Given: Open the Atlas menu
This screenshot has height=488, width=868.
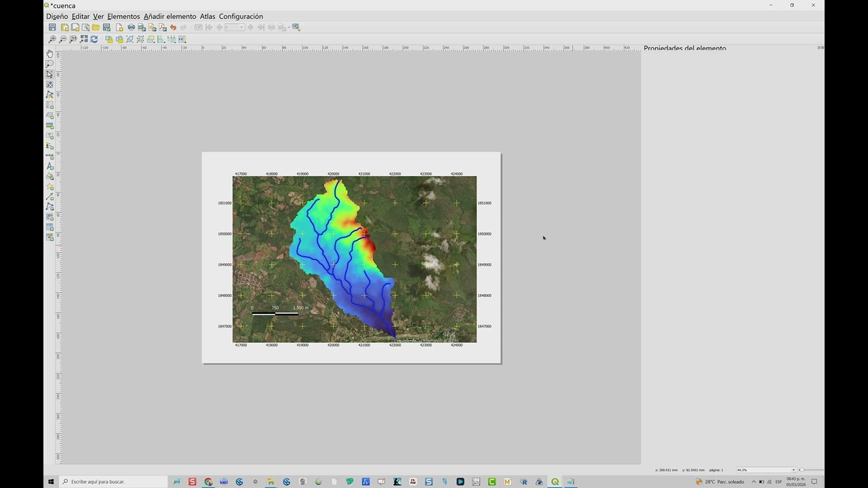Looking at the screenshot, I should coord(208,16).
